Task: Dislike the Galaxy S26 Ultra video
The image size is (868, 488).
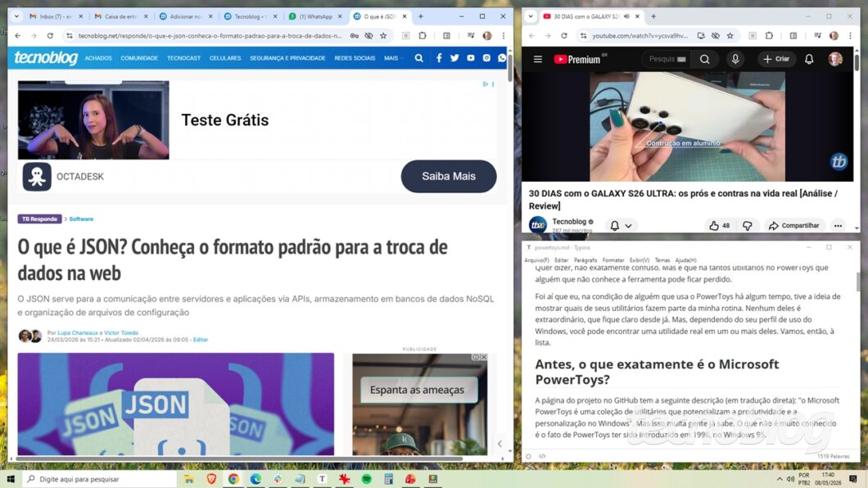Action: coord(748,226)
